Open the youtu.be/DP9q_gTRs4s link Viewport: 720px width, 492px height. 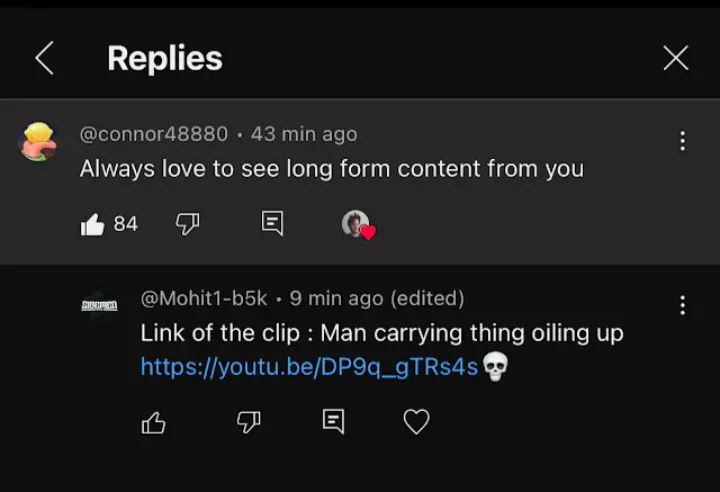click(309, 367)
